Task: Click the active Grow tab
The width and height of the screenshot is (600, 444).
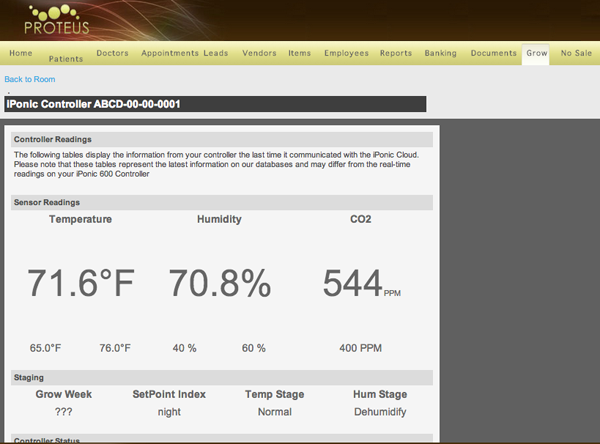Action: point(537,53)
